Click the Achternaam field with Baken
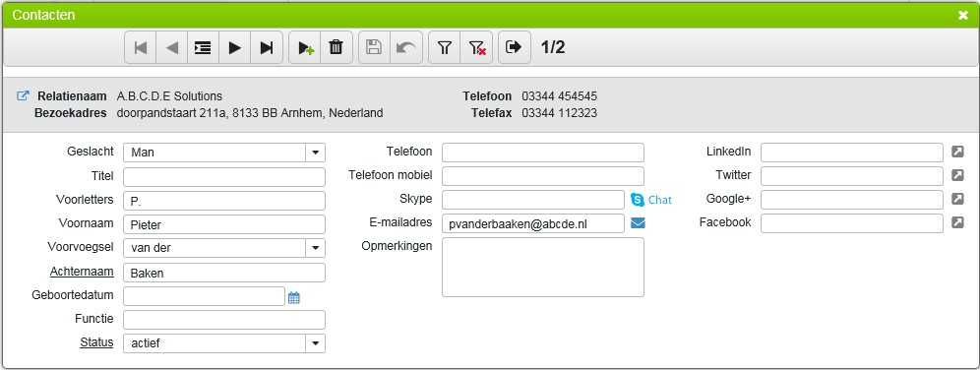Screen dimensions: 980x370 click(x=224, y=273)
